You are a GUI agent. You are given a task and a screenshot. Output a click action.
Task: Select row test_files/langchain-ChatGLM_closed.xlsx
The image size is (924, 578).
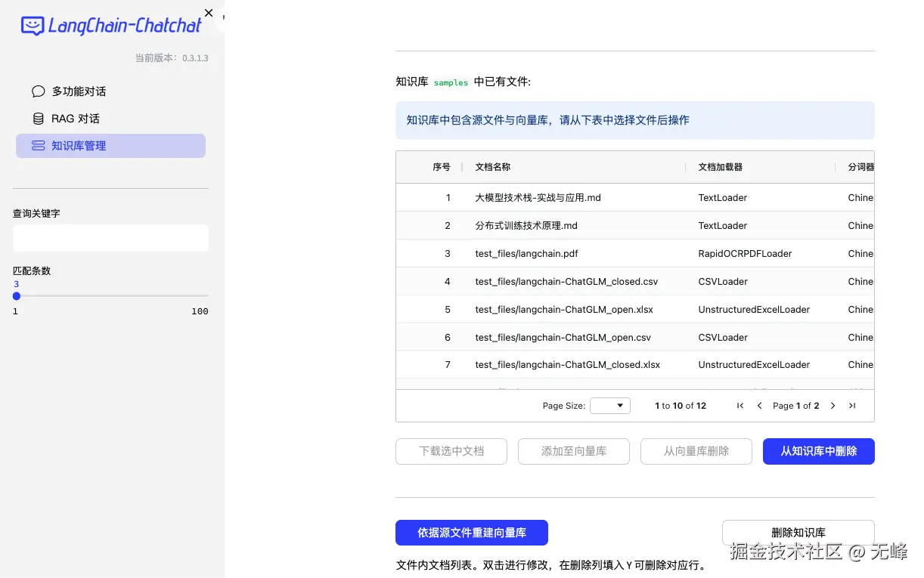click(x=635, y=365)
